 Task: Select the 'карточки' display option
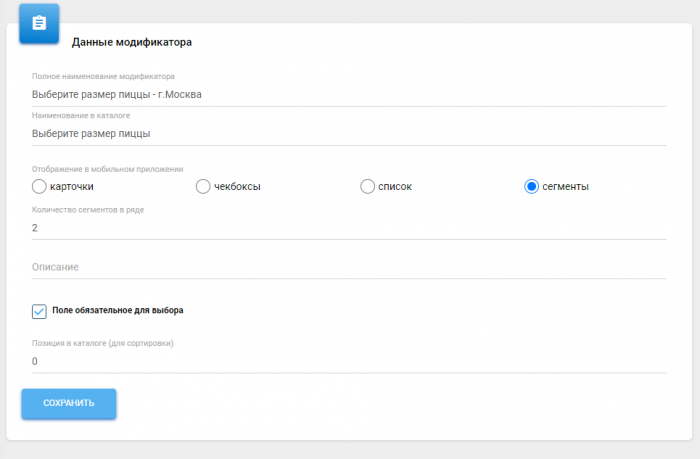click(39, 186)
